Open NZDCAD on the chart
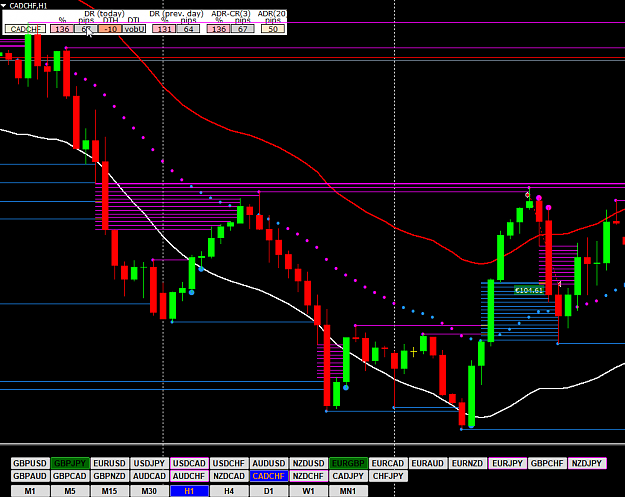625x497 pixels. pos(229,476)
